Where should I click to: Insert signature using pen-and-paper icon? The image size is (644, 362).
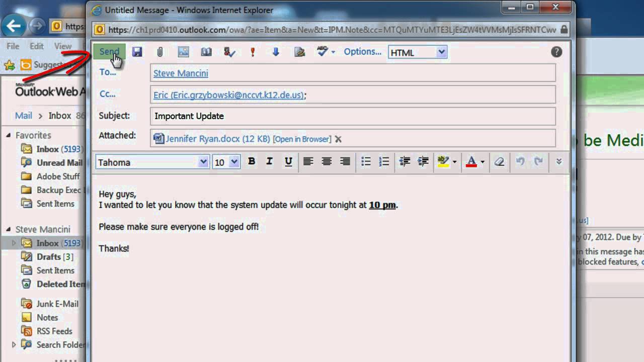[299, 52]
